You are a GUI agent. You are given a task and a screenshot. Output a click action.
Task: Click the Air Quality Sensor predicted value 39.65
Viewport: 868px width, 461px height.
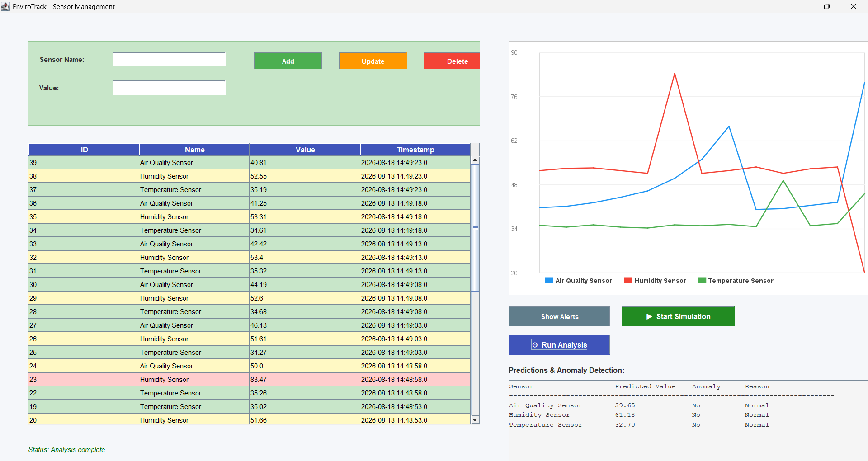coord(625,405)
